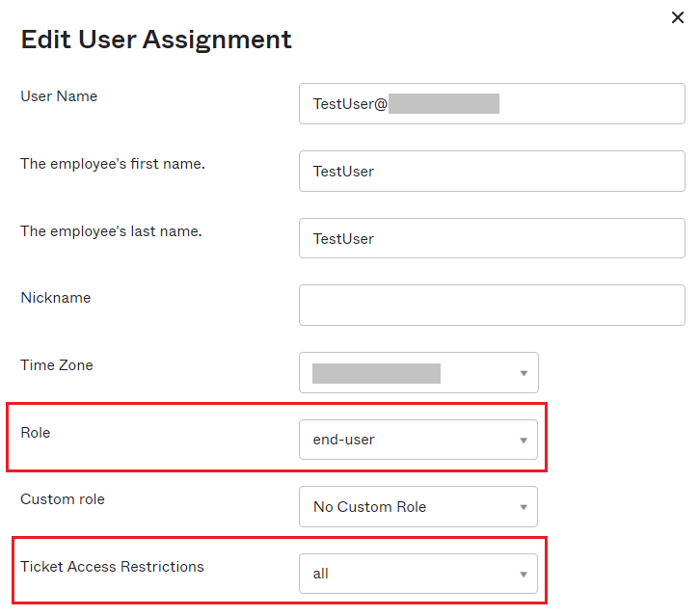Viewport: 699px width, 616px height.
Task: Open the Time Zone selection box
Action: [417, 373]
